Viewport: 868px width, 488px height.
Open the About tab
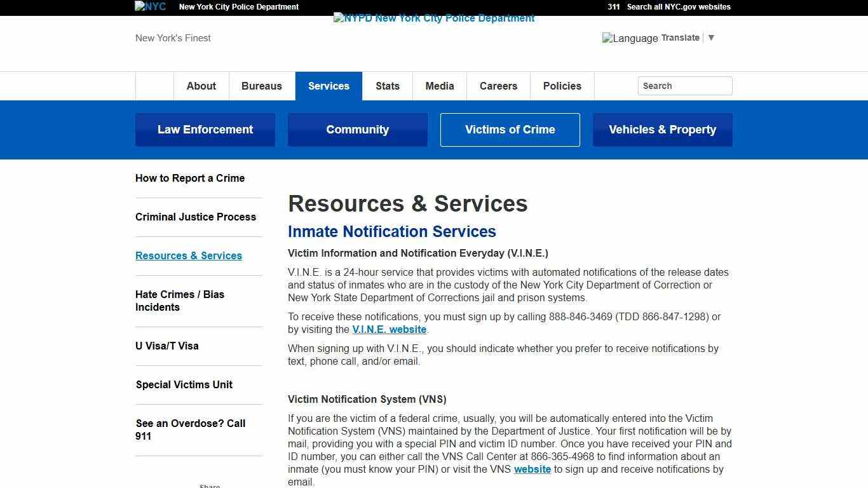click(x=201, y=86)
